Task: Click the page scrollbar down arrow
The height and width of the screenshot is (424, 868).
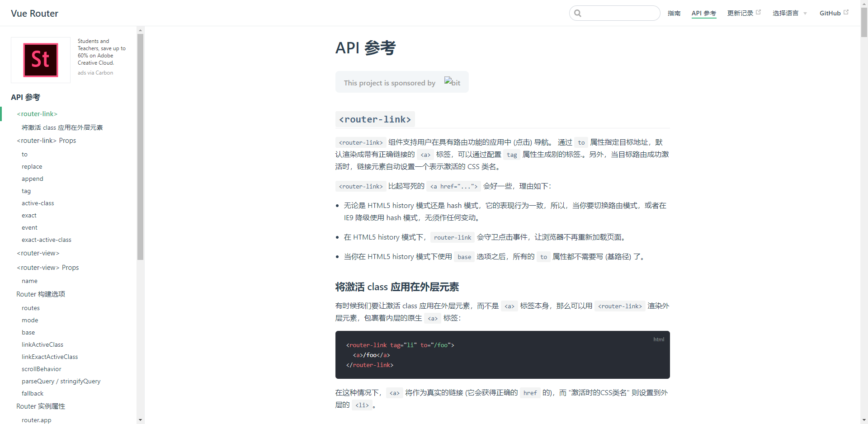Action: coord(864,420)
